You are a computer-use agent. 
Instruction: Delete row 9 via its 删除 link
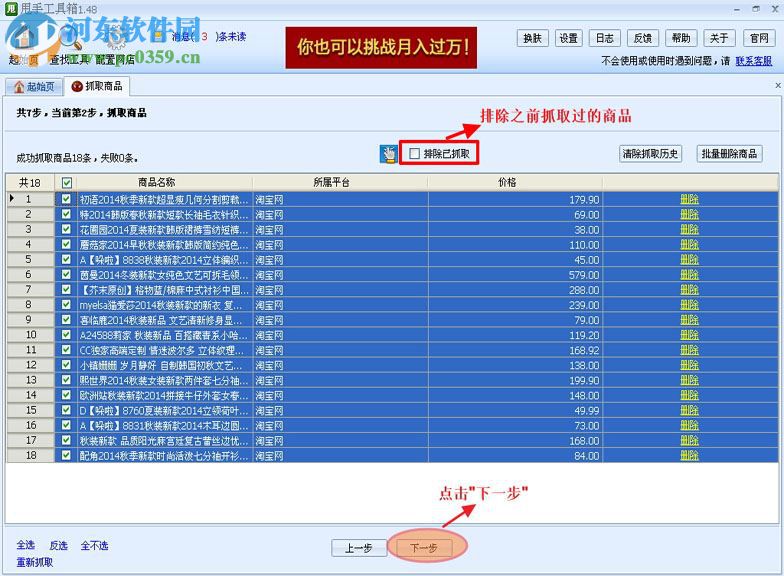click(x=689, y=320)
